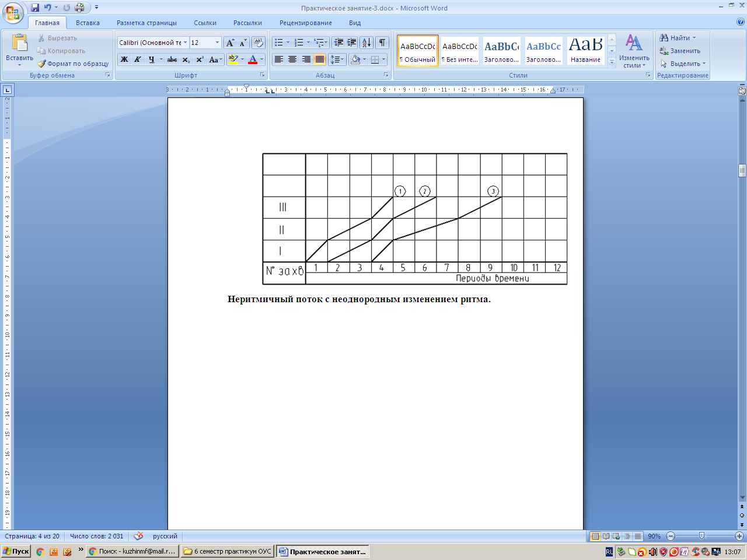Toggle center alignment

[x=292, y=60]
